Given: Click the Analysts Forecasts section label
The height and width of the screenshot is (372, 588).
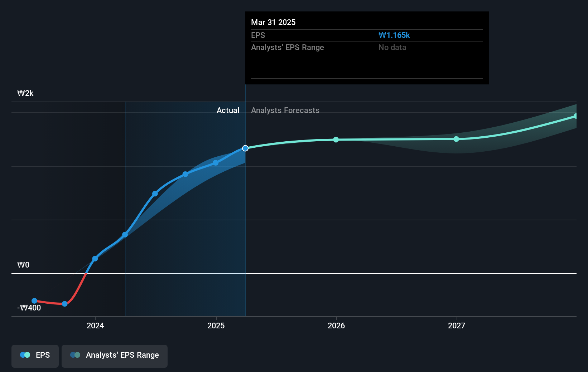Looking at the screenshot, I should tap(285, 110).
